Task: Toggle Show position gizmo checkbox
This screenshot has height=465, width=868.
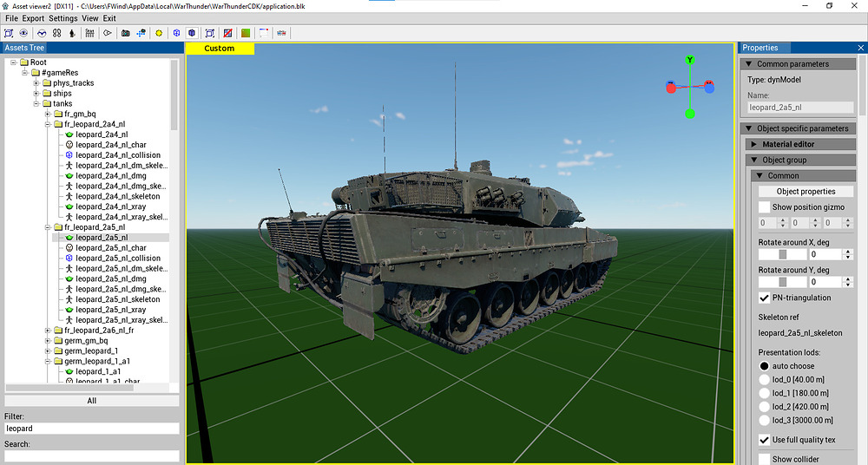Action: [x=764, y=207]
